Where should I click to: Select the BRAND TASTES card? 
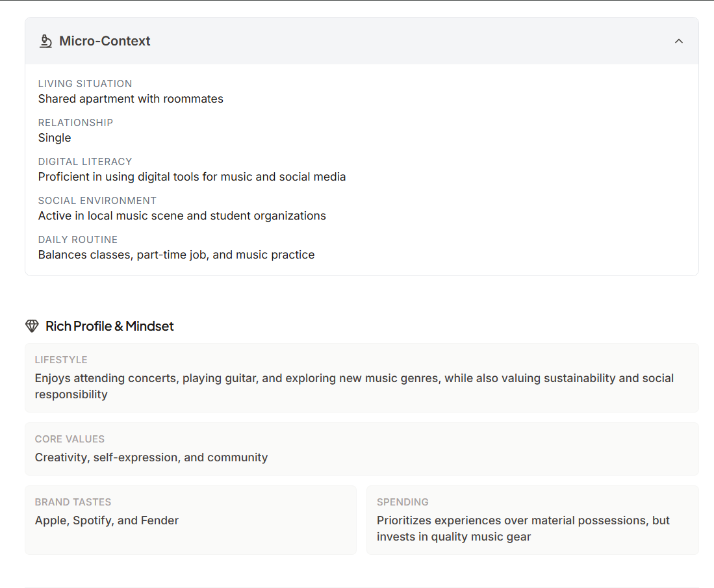click(190, 520)
